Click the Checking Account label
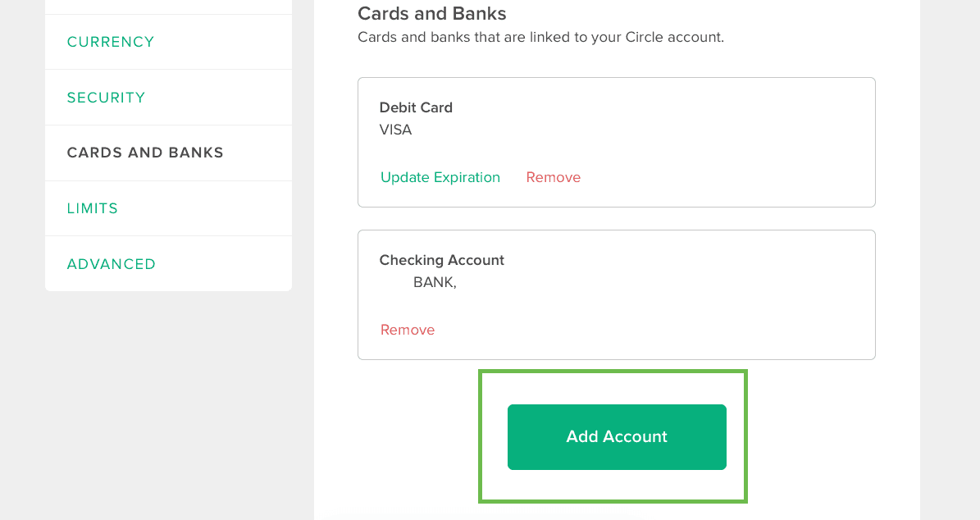 [x=441, y=260]
